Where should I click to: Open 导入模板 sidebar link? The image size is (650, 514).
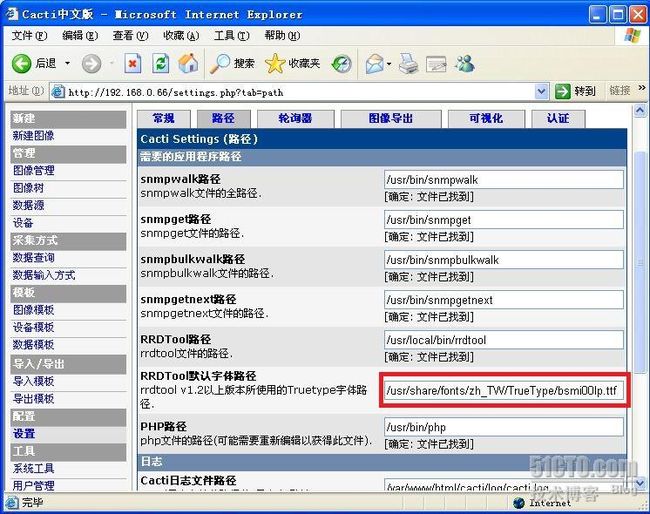(34, 381)
